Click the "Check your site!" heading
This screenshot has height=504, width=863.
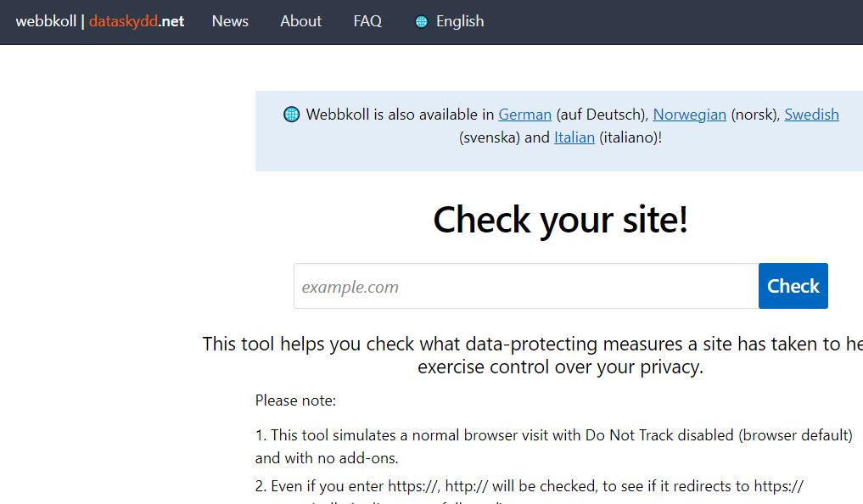click(x=560, y=220)
